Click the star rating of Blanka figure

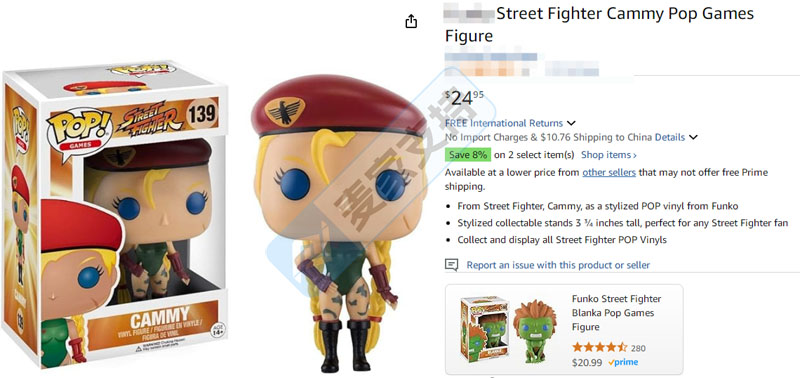pyautogui.click(x=599, y=348)
